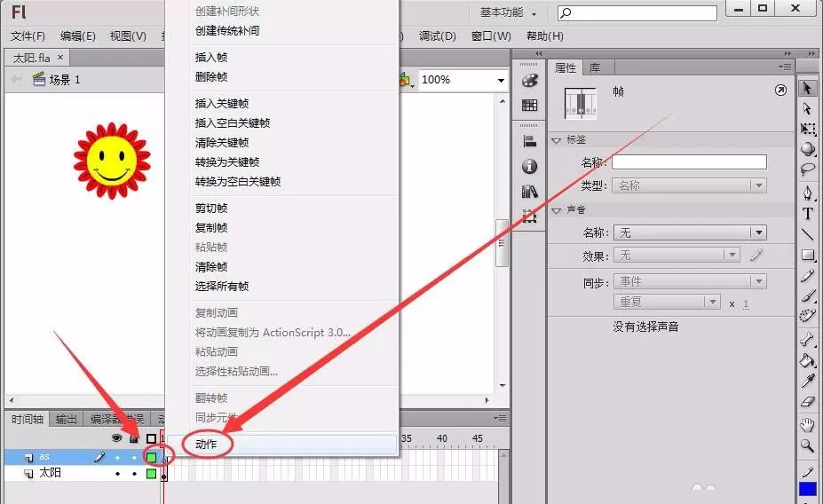This screenshot has height=504, width=823.
Task: Close the 太阳.fla document tab
Action: pos(60,57)
